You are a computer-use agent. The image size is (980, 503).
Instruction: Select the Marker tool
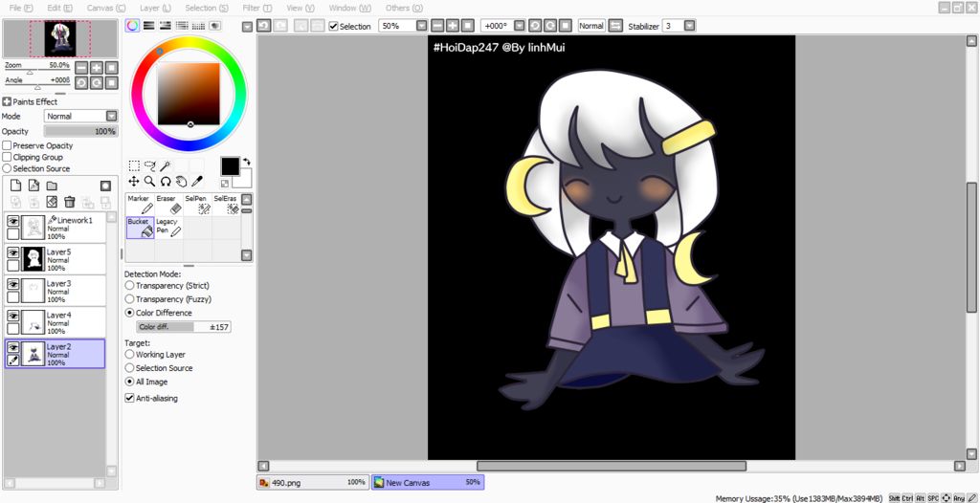click(x=140, y=204)
